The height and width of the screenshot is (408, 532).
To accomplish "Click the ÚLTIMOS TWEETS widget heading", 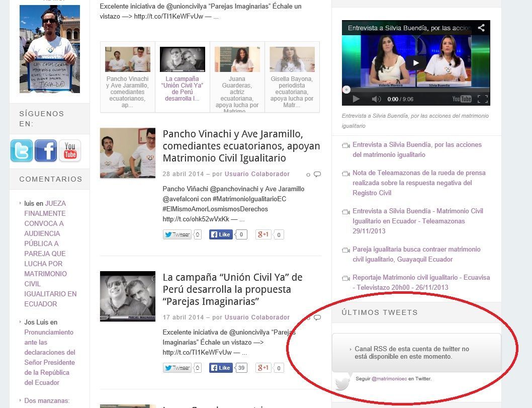I will (380, 312).
